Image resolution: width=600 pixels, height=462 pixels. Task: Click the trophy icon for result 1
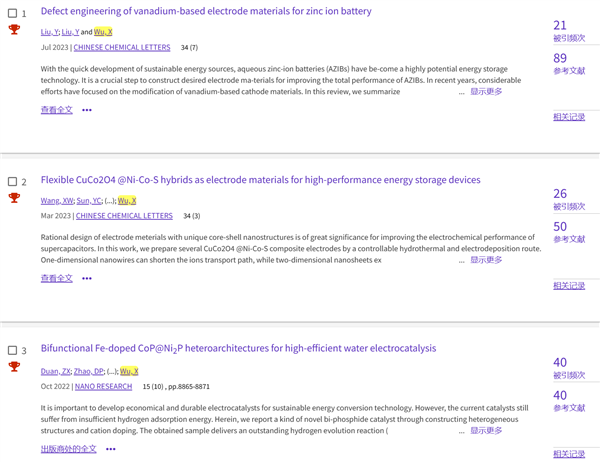pos(14,30)
